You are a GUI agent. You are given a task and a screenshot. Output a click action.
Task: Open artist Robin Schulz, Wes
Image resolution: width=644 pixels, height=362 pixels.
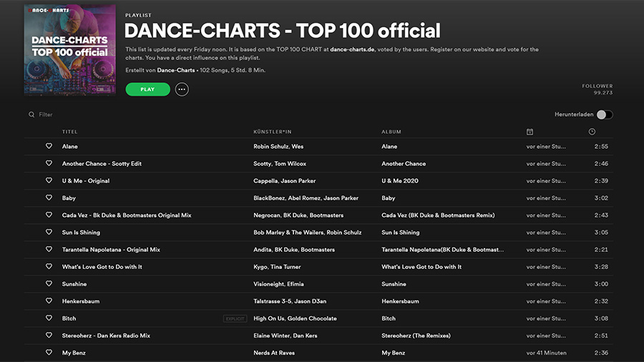(x=278, y=147)
